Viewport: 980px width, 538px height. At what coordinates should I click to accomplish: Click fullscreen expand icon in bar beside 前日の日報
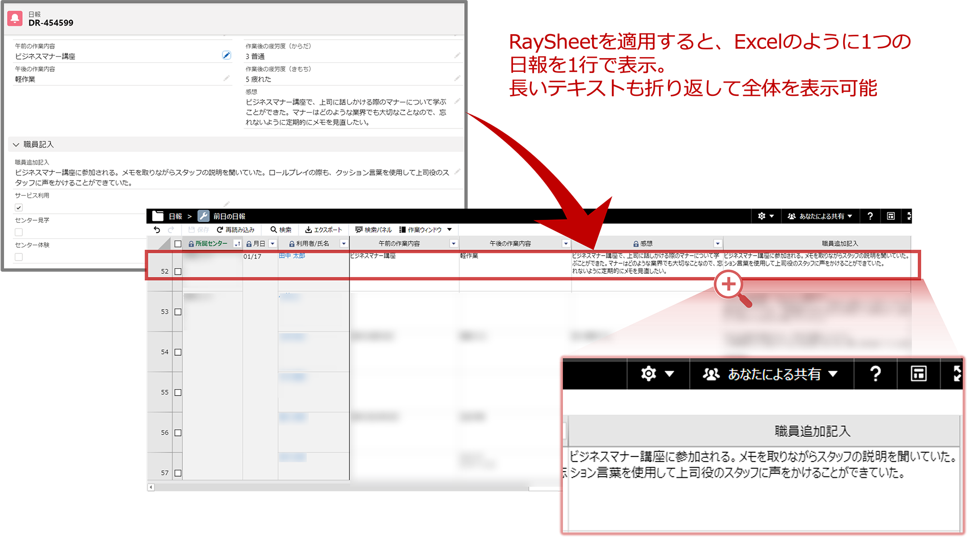[909, 216]
